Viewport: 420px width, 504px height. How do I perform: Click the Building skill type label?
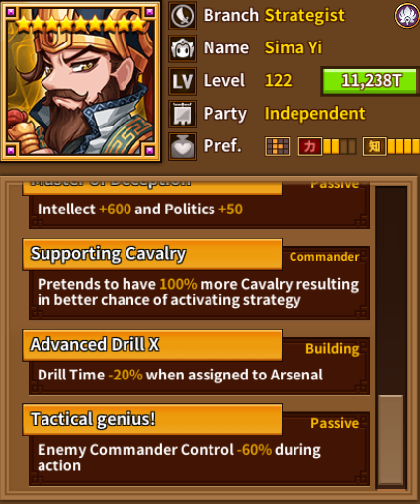click(332, 349)
